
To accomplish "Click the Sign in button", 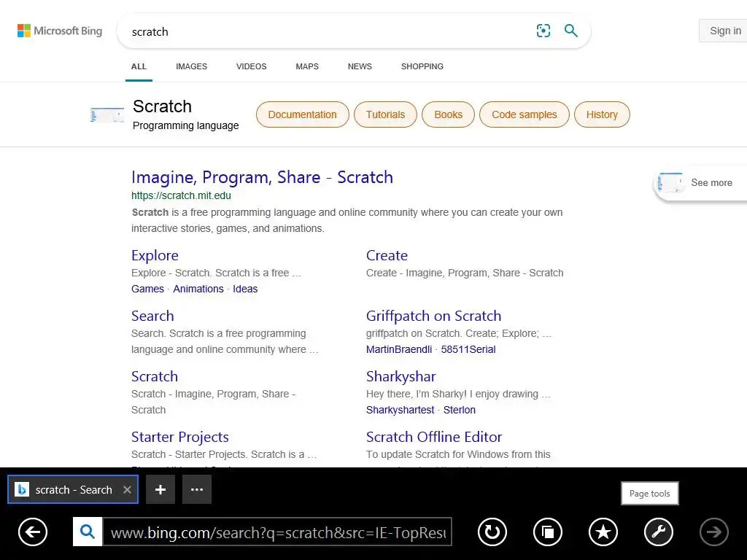I will click(724, 31).
